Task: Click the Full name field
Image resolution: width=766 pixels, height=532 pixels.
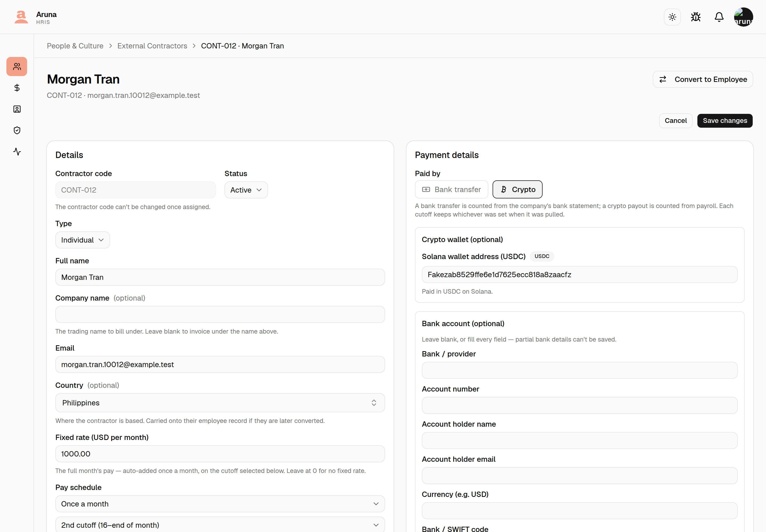Action: coord(220,277)
